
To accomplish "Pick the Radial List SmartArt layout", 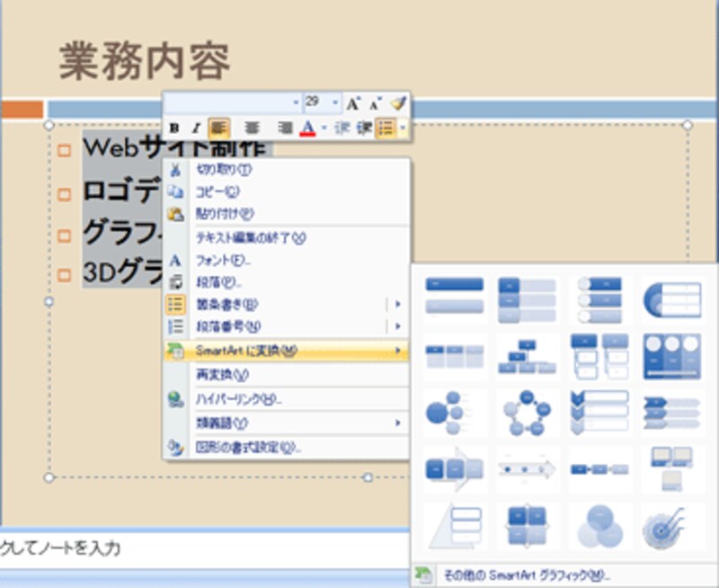I will [455, 413].
